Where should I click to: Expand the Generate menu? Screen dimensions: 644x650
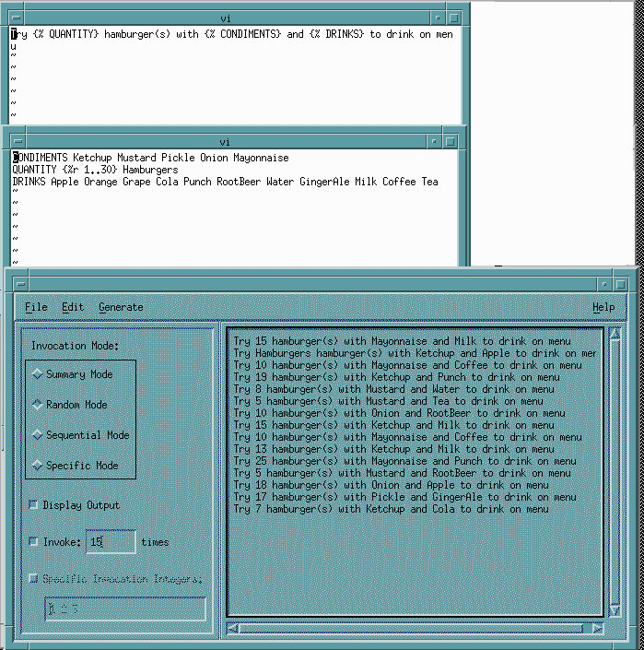pos(121,307)
